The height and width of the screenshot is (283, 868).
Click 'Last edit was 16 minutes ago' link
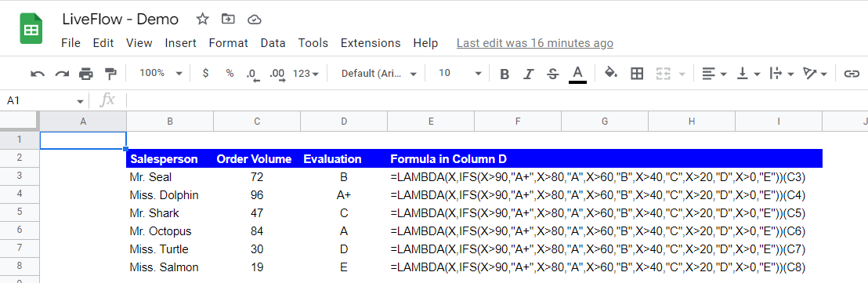(535, 43)
